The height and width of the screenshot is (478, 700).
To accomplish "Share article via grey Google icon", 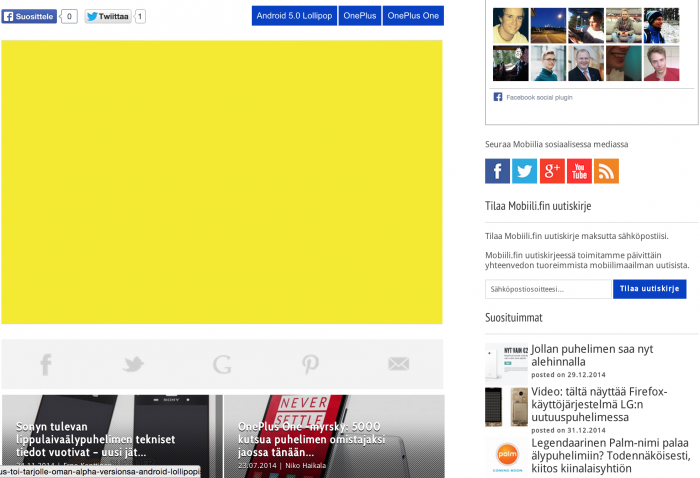I will click(222, 364).
